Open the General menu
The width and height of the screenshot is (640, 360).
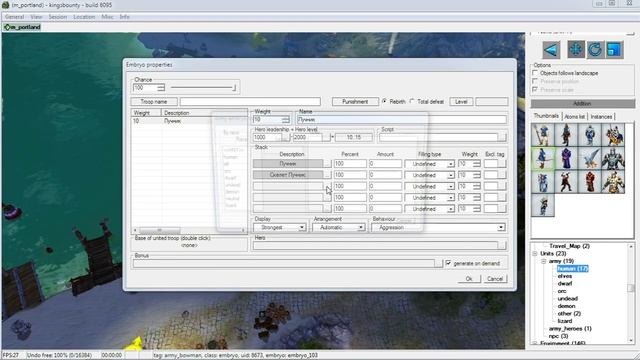(15, 17)
